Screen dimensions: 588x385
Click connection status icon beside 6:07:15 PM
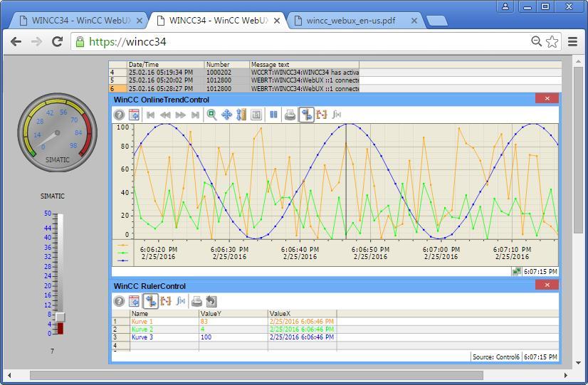coord(516,271)
